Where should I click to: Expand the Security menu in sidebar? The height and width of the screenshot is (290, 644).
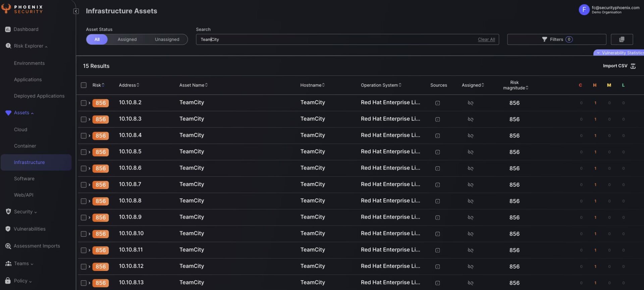pos(23,212)
